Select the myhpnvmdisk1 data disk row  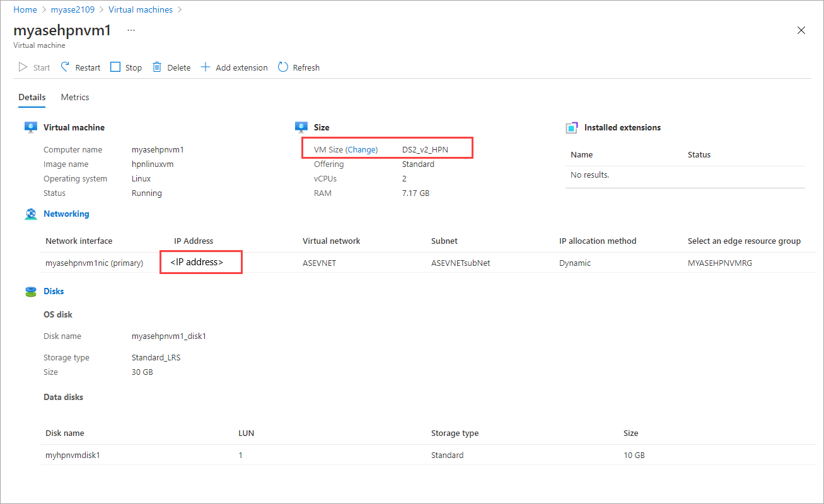[x=428, y=455]
